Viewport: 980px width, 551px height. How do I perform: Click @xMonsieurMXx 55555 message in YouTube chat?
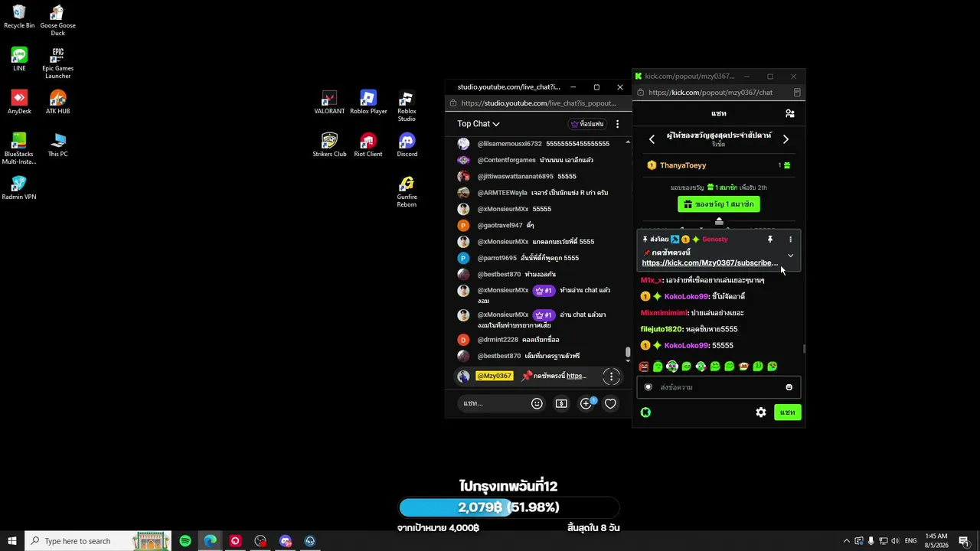coord(514,209)
